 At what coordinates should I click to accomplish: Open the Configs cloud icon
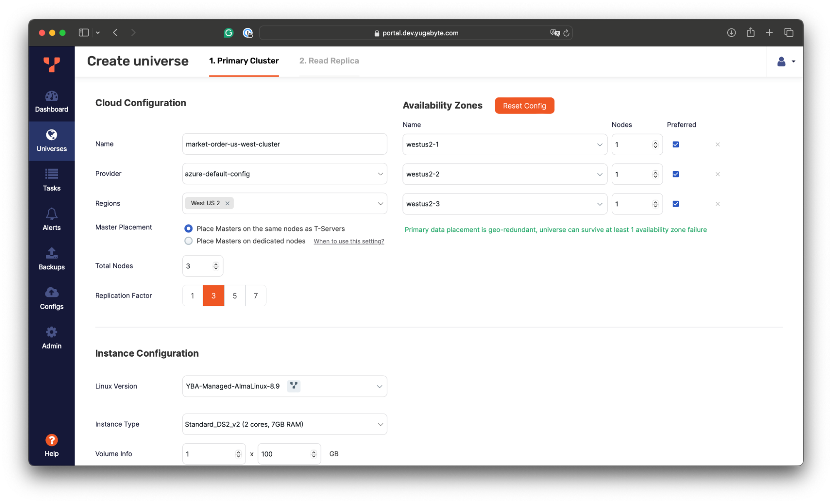click(52, 298)
